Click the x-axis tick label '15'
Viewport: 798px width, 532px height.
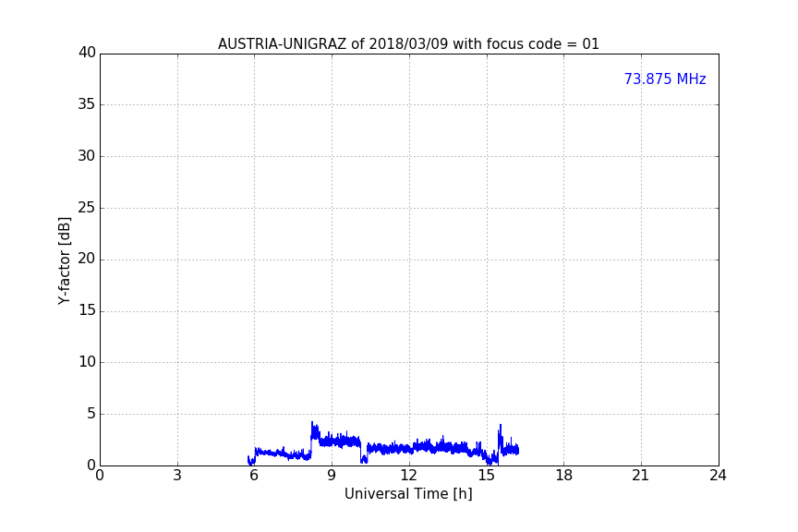pyautogui.click(x=486, y=476)
